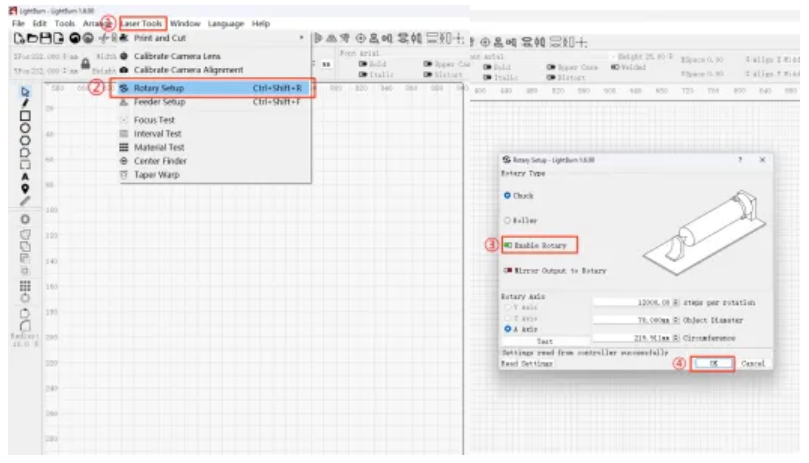Screen dimensions: 809x463
Task: Click the Export file toolbar icon
Action: [58, 38]
